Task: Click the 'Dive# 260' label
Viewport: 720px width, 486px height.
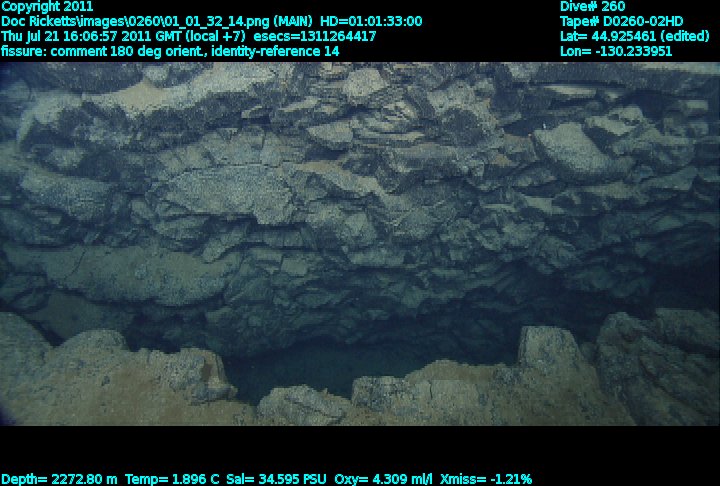Action: pos(592,6)
